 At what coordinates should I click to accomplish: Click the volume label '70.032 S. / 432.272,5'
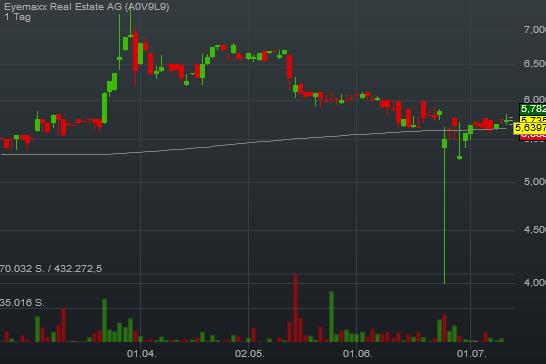pyautogui.click(x=51, y=269)
